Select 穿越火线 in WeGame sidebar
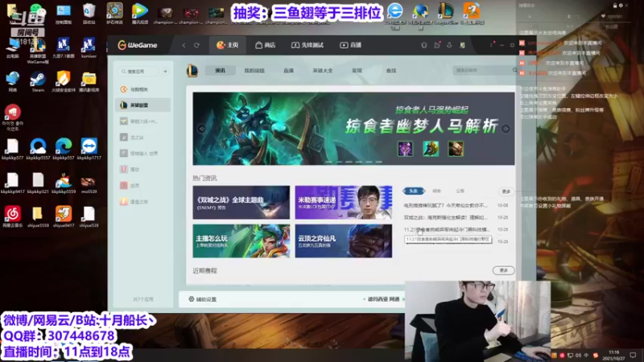Viewport: 644px width, 362px height. tap(143, 121)
